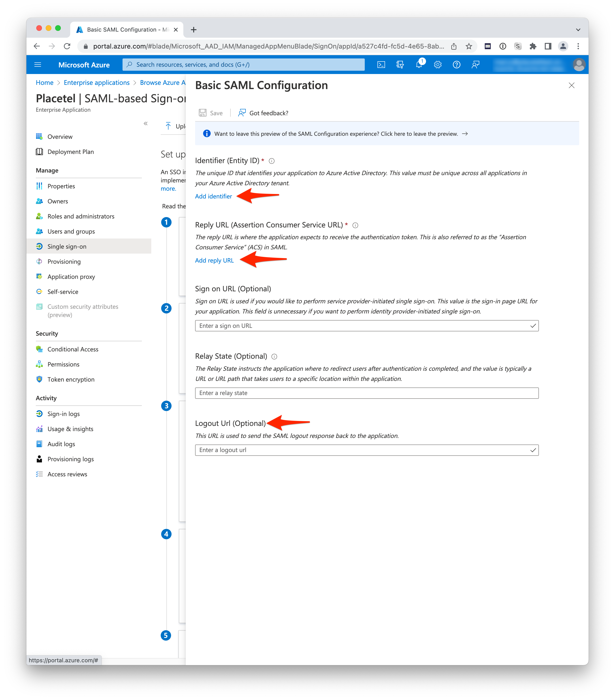
Task: Open the notifications bell icon
Action: pyautogui.click(x=419, y=65)
